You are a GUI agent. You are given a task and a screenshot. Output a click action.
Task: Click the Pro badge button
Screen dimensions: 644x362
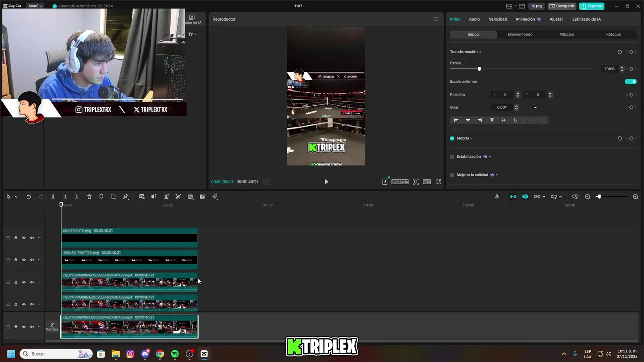pos(537,6)
